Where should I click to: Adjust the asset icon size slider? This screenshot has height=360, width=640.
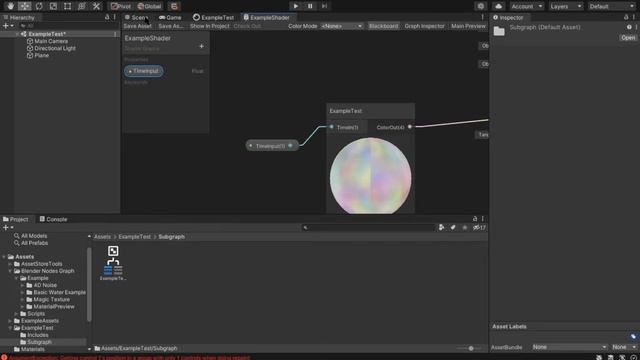470,349
